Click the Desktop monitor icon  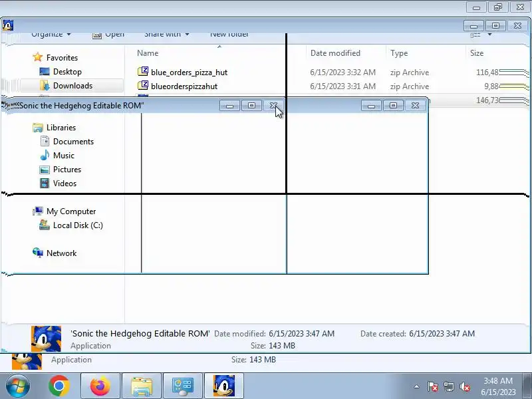point(45,71)
